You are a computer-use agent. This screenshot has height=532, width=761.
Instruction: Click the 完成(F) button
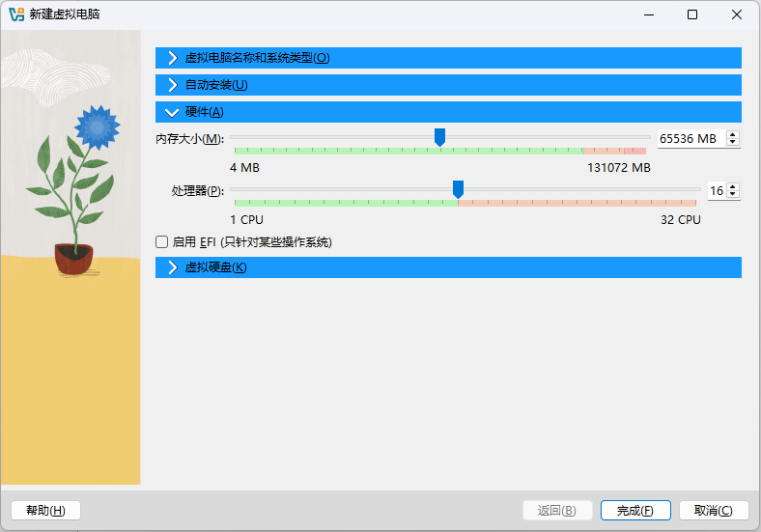[x=635, y=510]
